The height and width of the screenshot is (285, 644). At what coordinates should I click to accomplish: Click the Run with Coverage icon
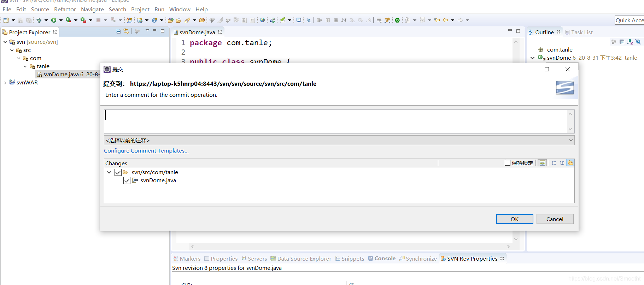coord(69,20)
